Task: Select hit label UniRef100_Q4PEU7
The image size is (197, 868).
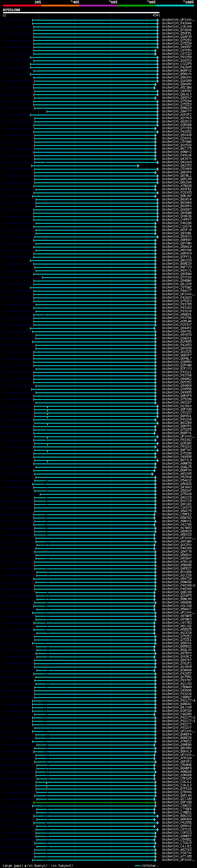Action: 177,568
